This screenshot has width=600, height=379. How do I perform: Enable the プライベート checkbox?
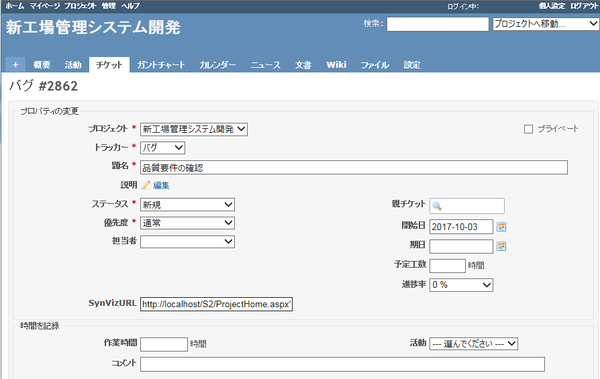pos(528,129)
